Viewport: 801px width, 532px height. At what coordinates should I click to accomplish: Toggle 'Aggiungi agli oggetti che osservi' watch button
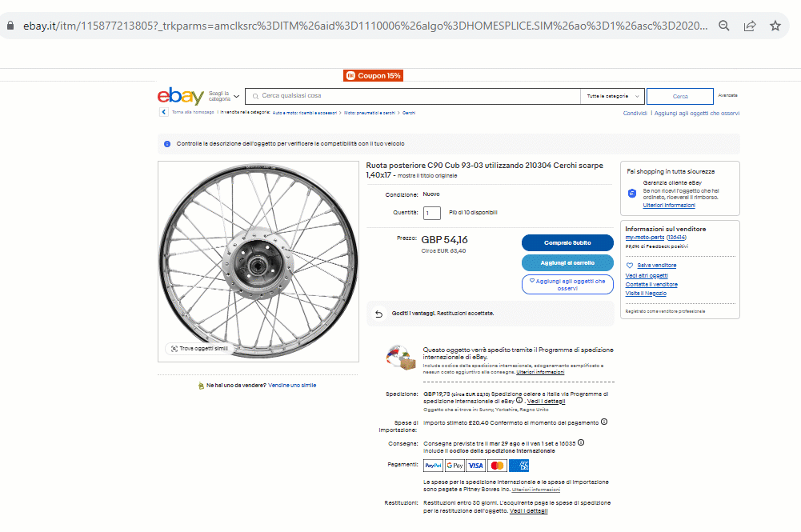click(567, 284)
